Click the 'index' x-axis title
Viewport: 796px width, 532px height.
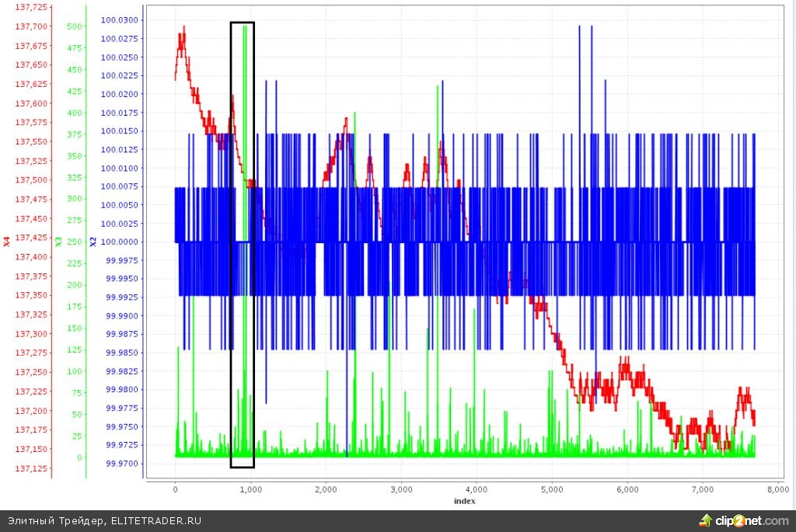click(464, 501)
